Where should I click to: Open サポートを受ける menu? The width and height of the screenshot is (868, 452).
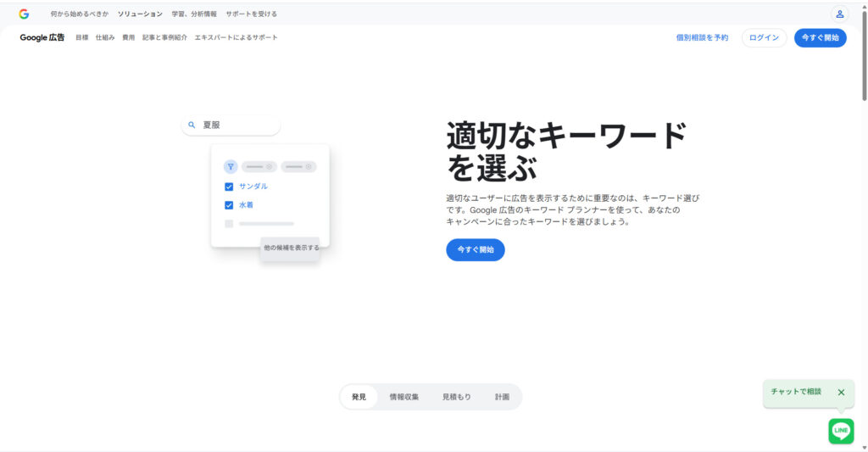(251, 14)
